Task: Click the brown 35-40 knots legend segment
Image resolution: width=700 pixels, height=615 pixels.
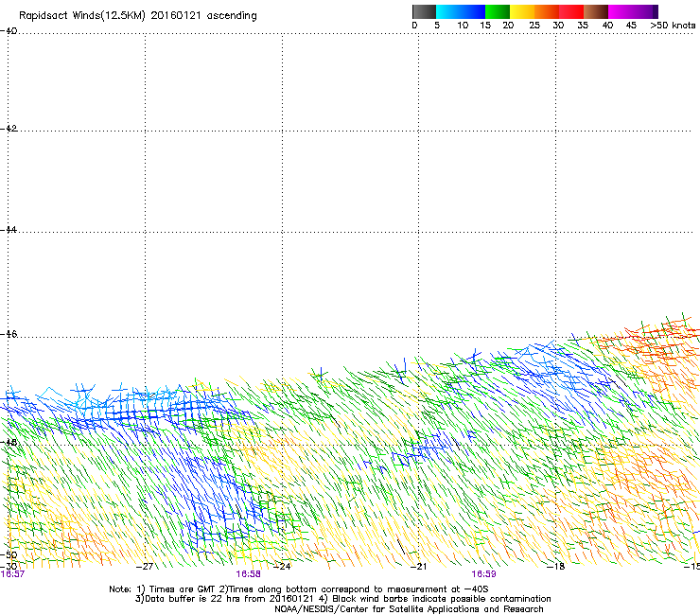Action: coord(596,11)
